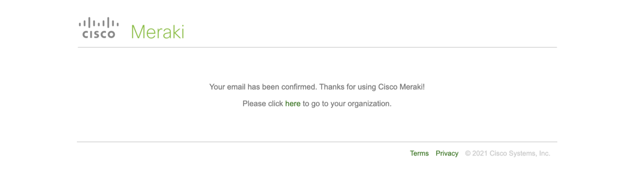Click the word "Thanks" in the confirmation line
This screenshot has width=644, height=191.
click(331, 87)
